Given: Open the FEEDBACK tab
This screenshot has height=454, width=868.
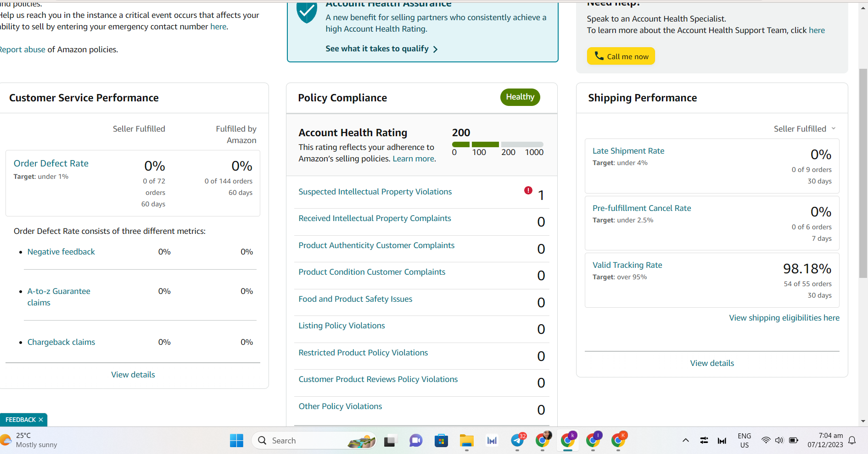Looking at the screenshot, I should tap(20, 420).
